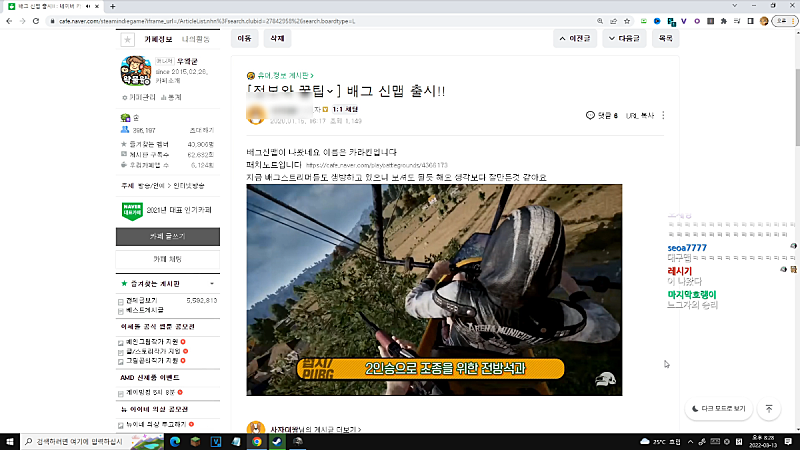
Task: Click the browser forward arrow
Action: [22, 21]
